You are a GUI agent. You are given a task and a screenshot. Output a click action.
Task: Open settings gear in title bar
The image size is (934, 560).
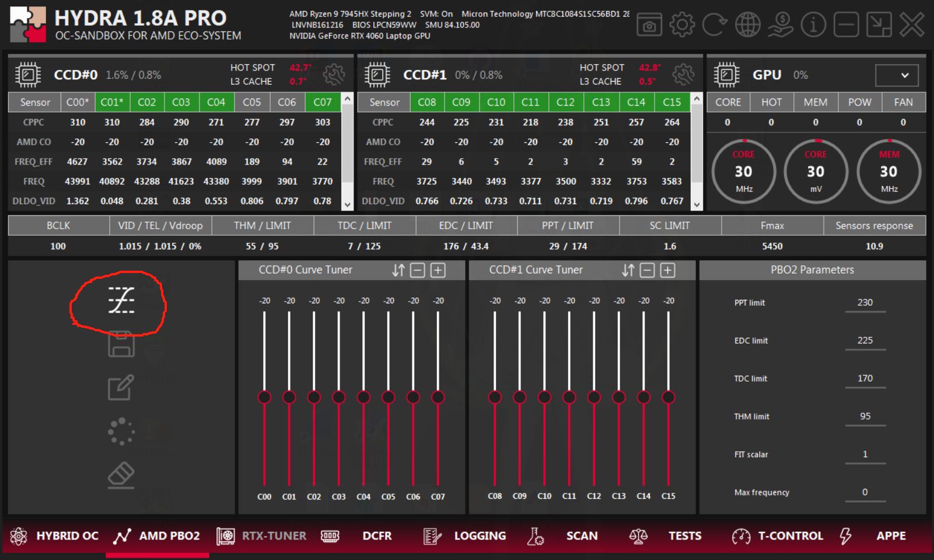[x=682, y=24]
